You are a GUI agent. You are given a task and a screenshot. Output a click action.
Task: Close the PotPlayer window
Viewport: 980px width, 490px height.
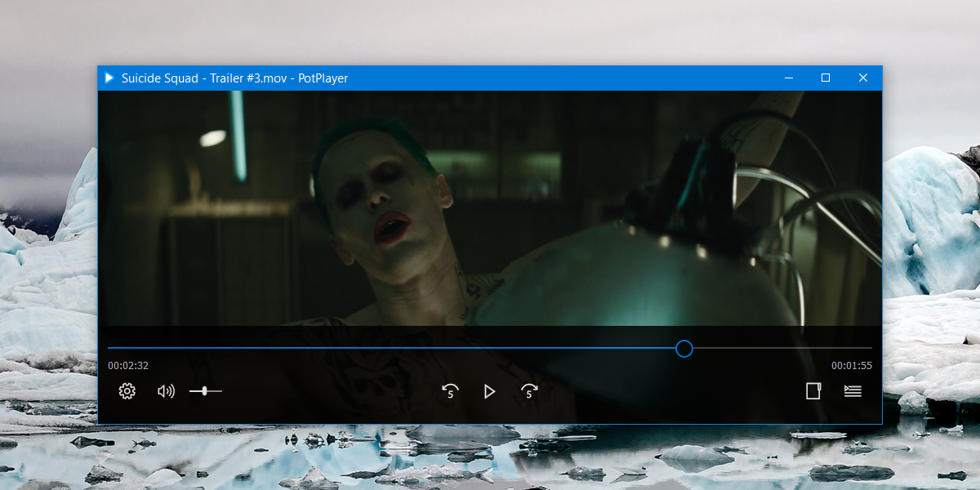pos(863,78)
